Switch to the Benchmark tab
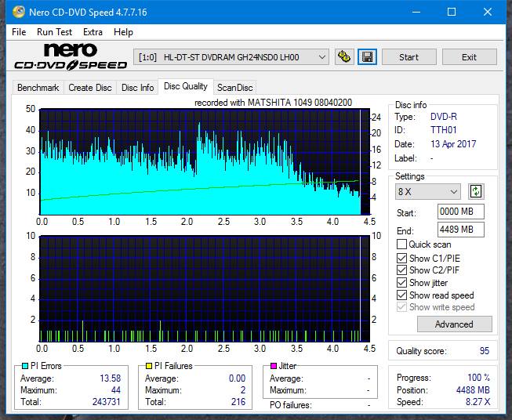Viewport: 512px width, 420px height. [38, 88]
